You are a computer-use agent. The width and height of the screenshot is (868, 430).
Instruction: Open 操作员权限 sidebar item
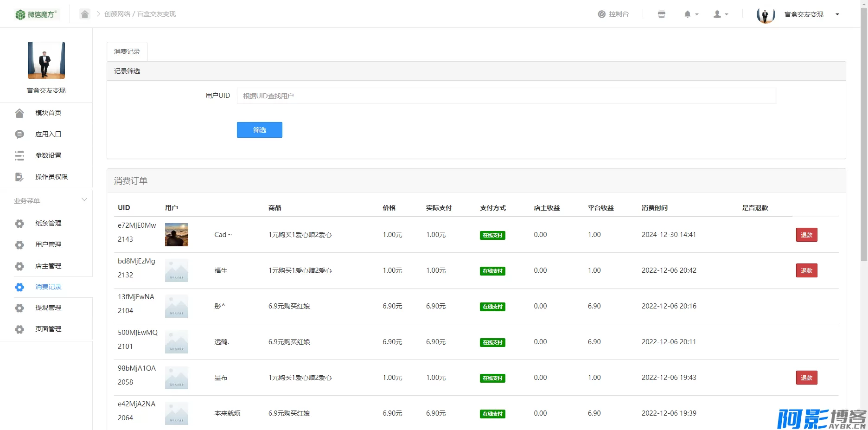pyautogui.click(x=51, y=177)
